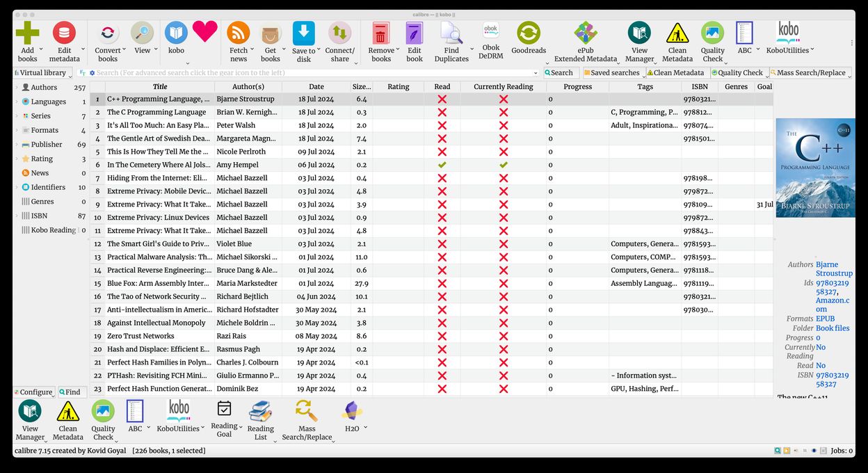
Task: Open KoboUtilities in top toolbar
Action: coord(788,32)
